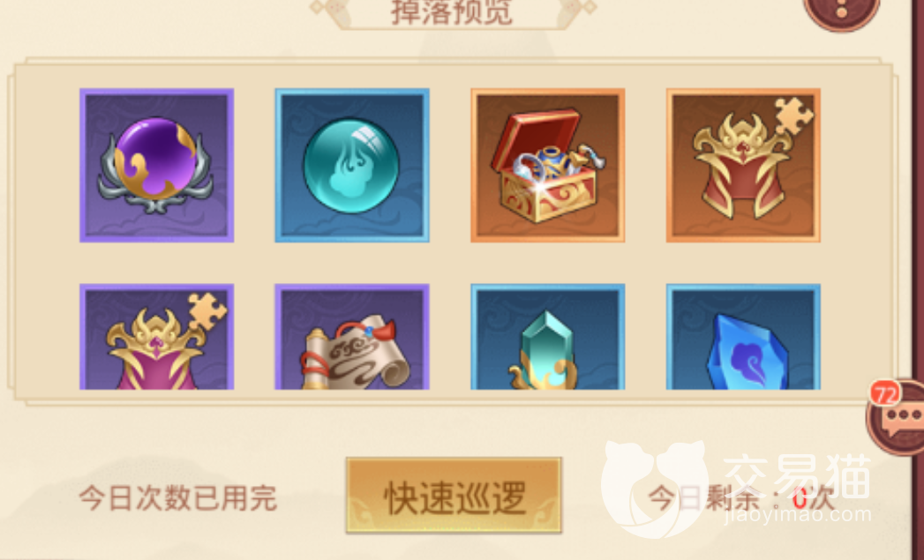View the scroll with red ribbon item
Screen dimensions: 924x560
pos(352,337)
